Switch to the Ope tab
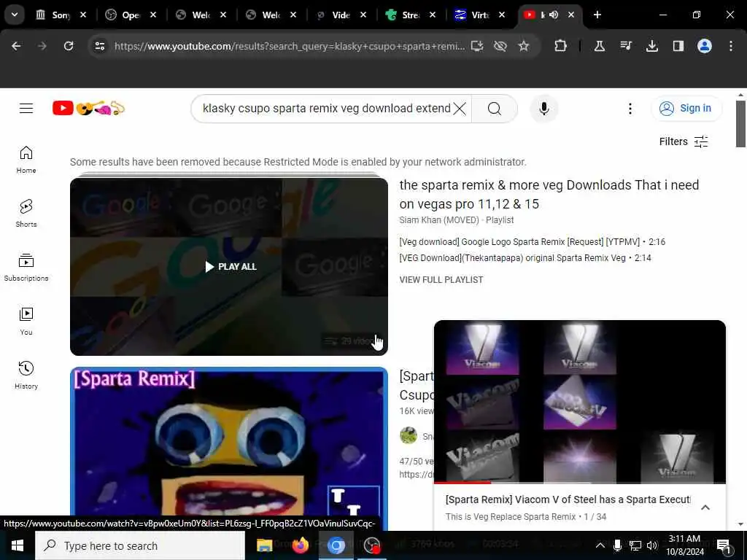The image size is (747, 560). 131,15
